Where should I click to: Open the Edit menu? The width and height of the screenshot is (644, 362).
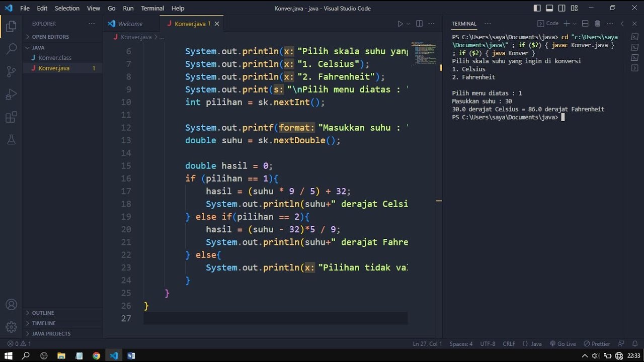[42, 8]
